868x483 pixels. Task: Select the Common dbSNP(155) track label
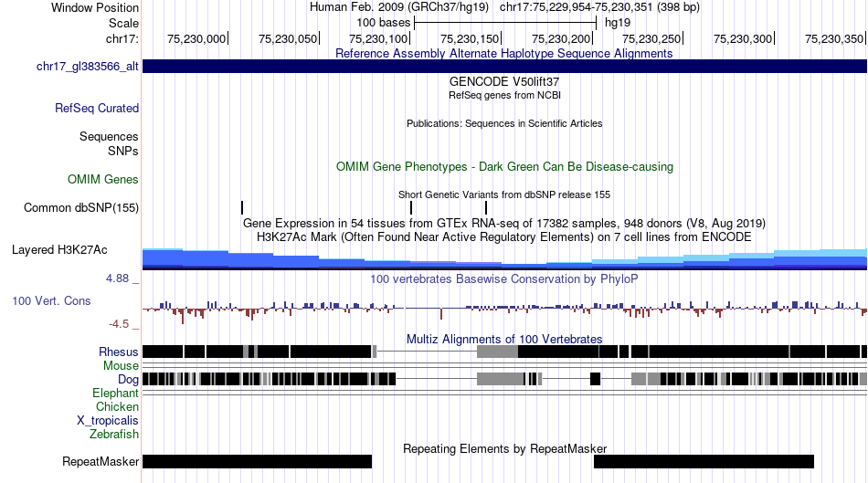(x=81, y=207)
